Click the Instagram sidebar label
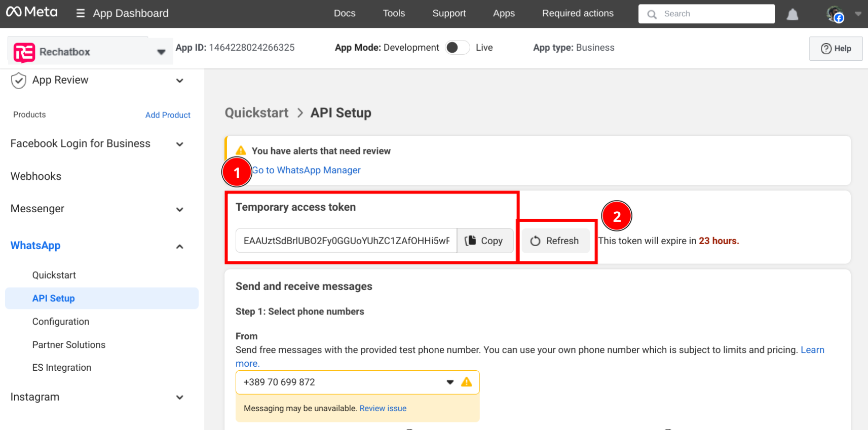The width and height of the screenshot is (868, 430). [x=35, y=397]
